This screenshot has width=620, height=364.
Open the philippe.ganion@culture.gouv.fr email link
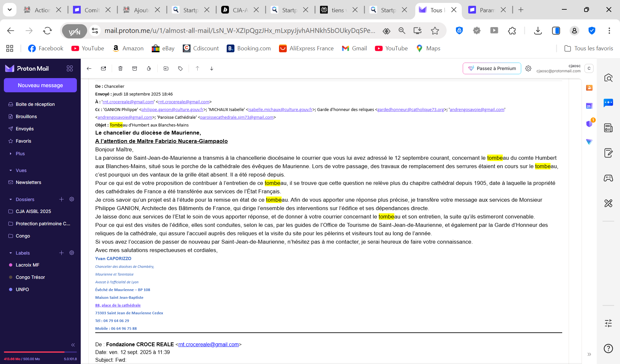[172, 110]
